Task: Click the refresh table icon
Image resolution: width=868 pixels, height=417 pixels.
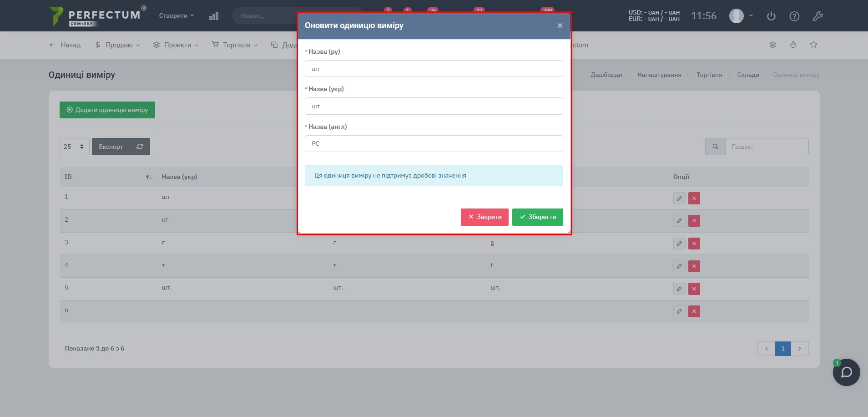Action: [x=140, y=147]
